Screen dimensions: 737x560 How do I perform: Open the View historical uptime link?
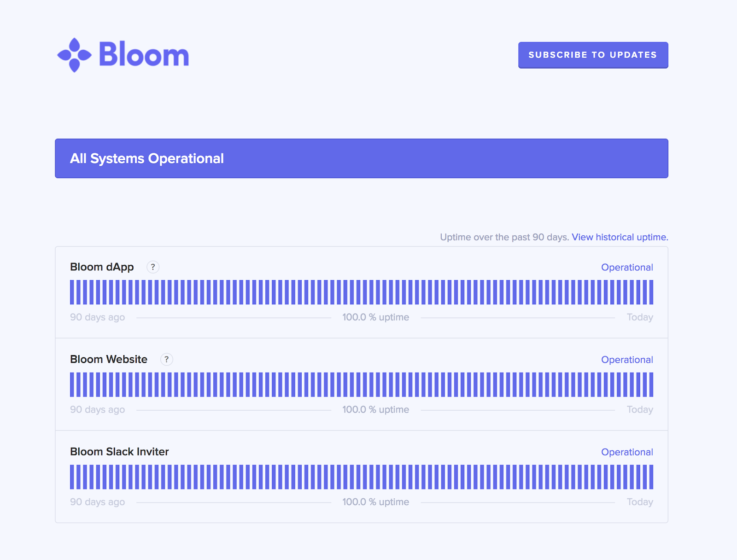click(x=620, y=237)
